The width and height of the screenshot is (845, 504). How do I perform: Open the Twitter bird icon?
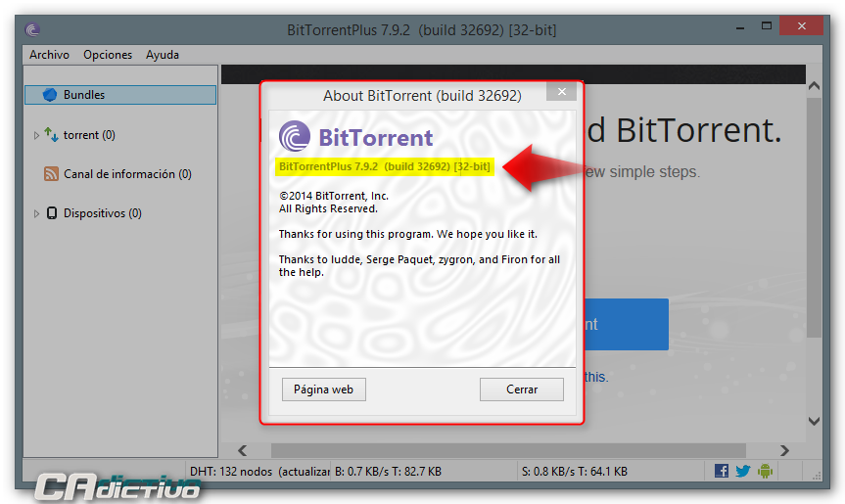point(743,471)
